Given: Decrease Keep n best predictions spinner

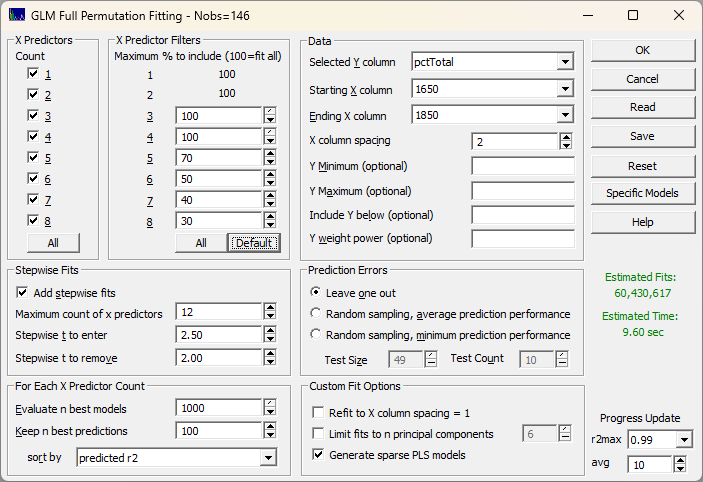Looking at the screenshot, I should coord(269,436).
